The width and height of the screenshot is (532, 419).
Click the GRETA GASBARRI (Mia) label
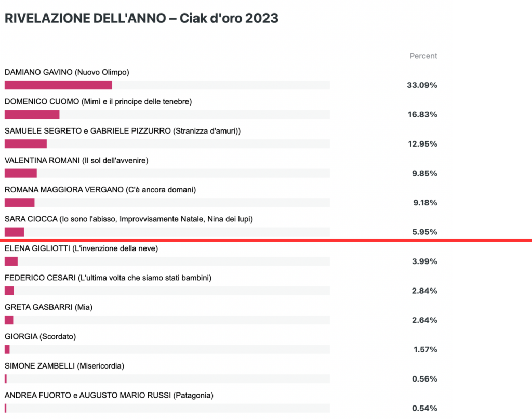point(48,307)
